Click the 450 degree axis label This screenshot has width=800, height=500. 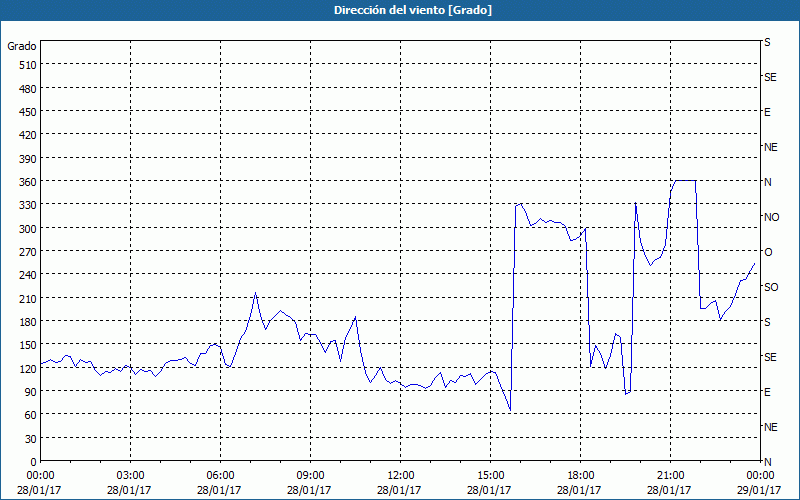pos(28,112)
